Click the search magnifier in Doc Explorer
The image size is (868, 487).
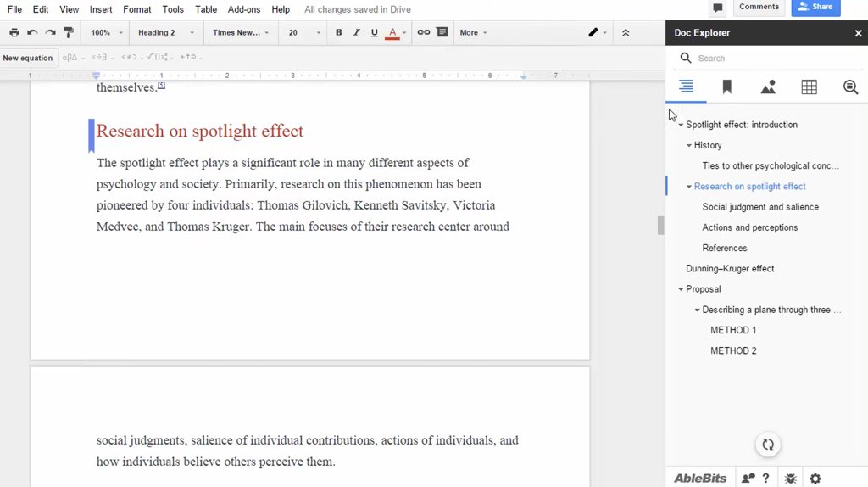pyautogui.click(x=686, y=58)
